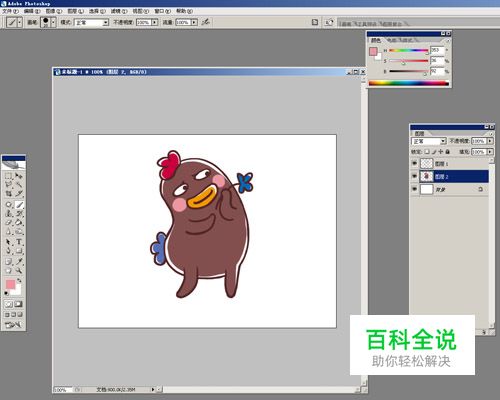This screenshot has width=500, height=400.
Task: Toggle lock all in Layers panel
Action: tap(448, 152)
